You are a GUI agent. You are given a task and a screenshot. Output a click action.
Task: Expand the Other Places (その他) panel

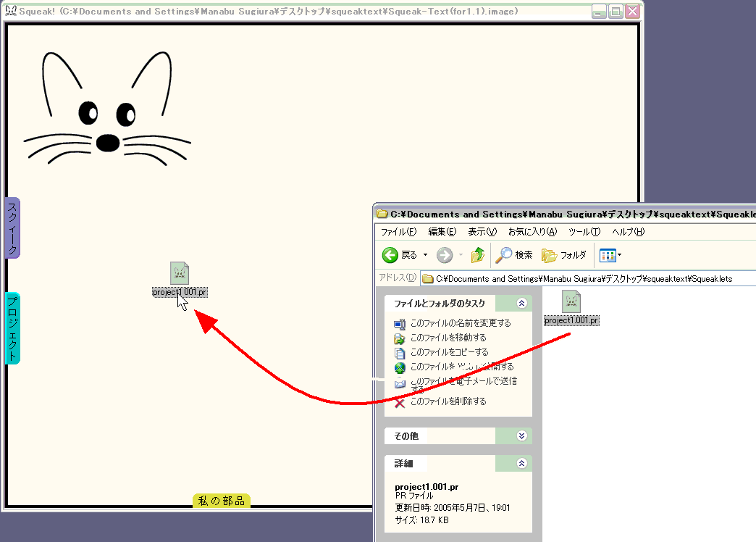tap(521, 436)
